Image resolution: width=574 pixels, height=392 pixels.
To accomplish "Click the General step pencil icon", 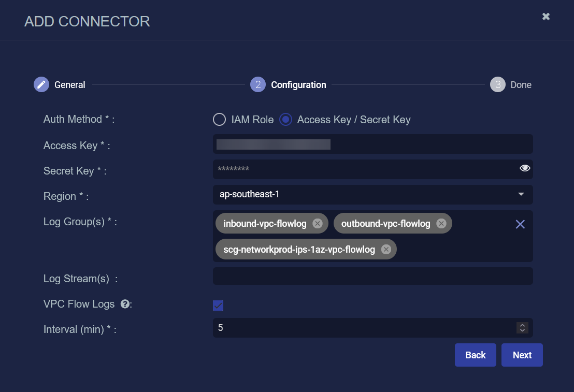I will coord(41,84).
